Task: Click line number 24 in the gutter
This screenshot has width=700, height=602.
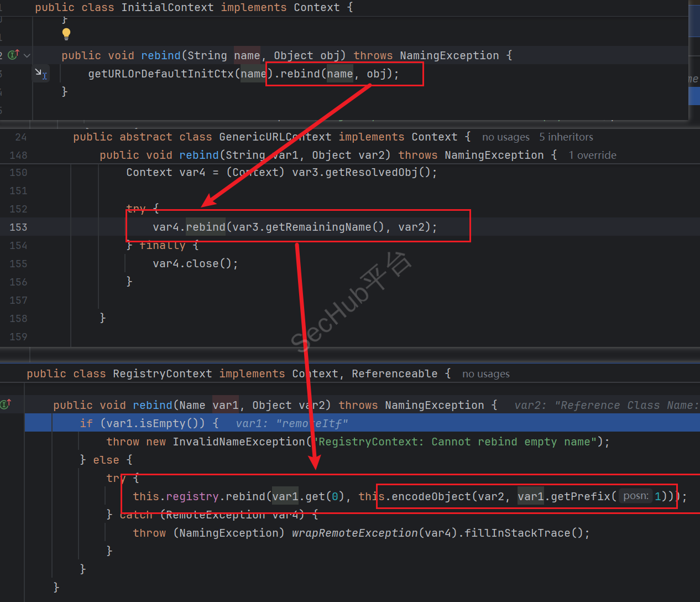Action: tap(21, 137)
